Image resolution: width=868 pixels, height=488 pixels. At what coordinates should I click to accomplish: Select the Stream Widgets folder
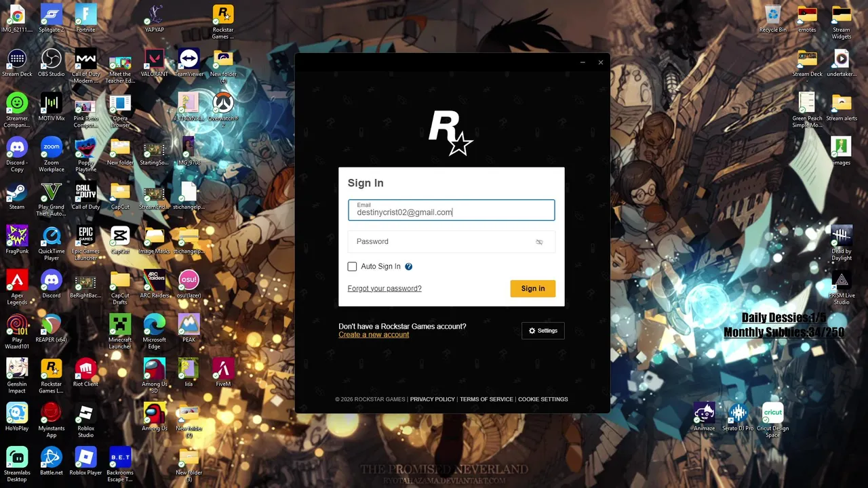(x=842, y=22)
